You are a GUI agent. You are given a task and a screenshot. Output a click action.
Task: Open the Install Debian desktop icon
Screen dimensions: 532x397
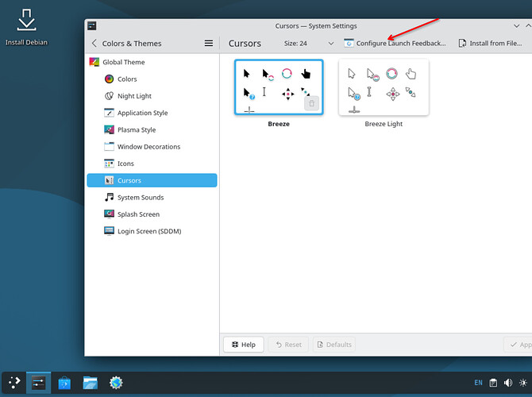[26, 27]
